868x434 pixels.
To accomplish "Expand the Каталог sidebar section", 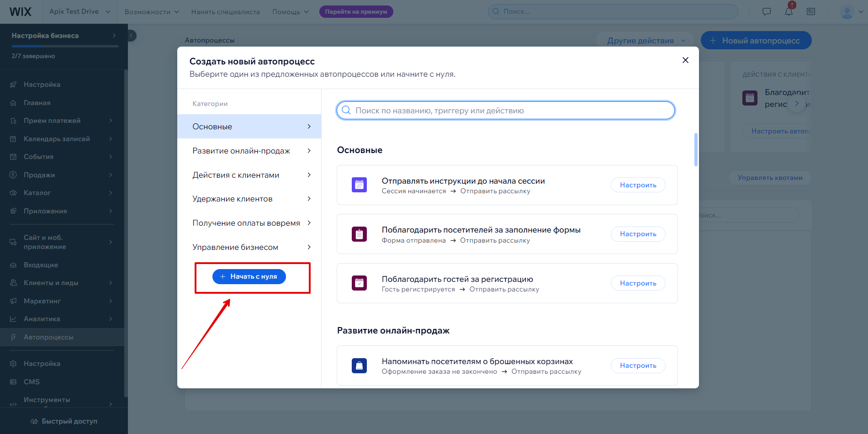I will click(x=62, y=193).
